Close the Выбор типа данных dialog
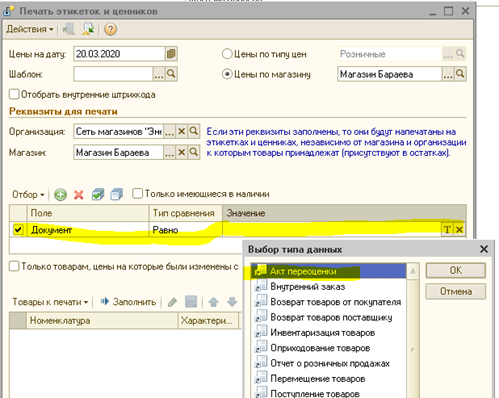 pyautogui.click(x=484, y=249)
